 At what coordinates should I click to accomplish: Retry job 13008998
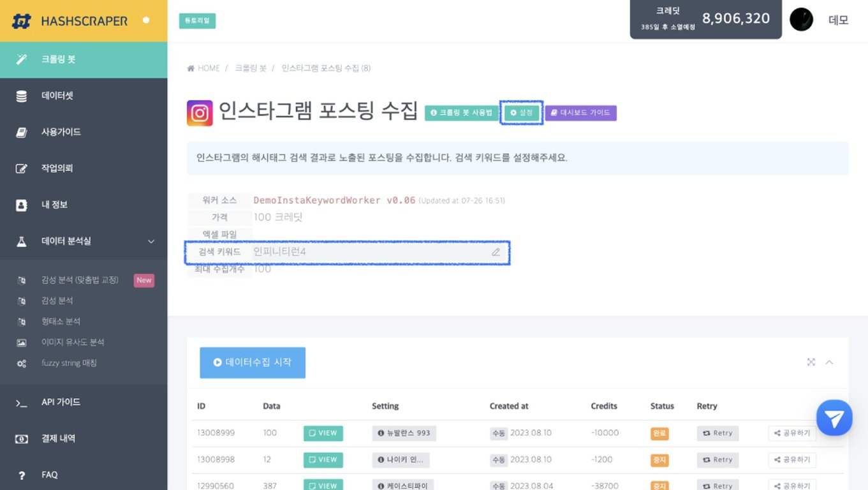[717, 460]
